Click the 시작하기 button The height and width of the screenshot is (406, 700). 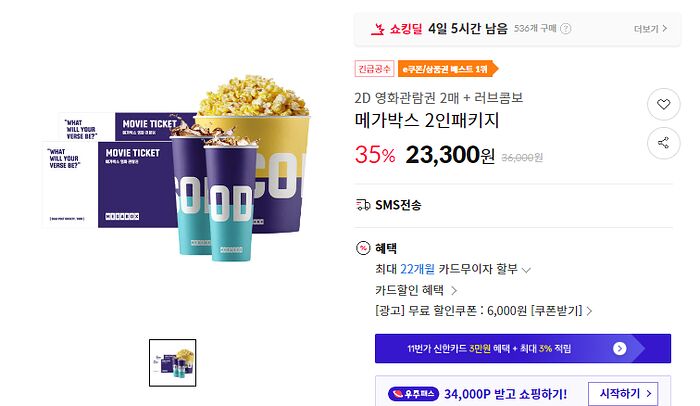(x=623, y=393)
